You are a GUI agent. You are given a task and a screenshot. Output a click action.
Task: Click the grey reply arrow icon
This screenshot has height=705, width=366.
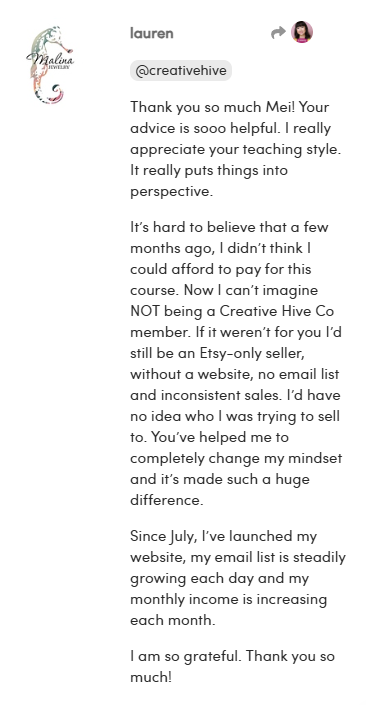278,32
